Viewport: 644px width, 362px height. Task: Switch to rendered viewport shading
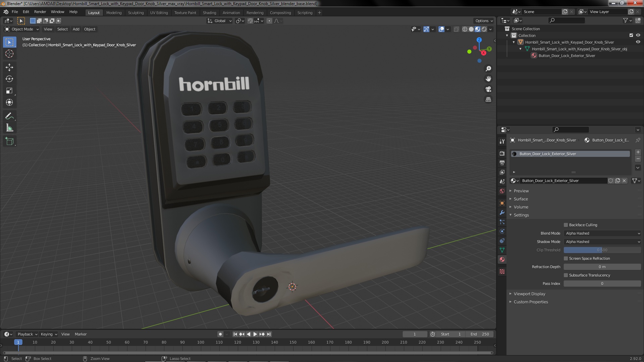[x=484, y=29]
